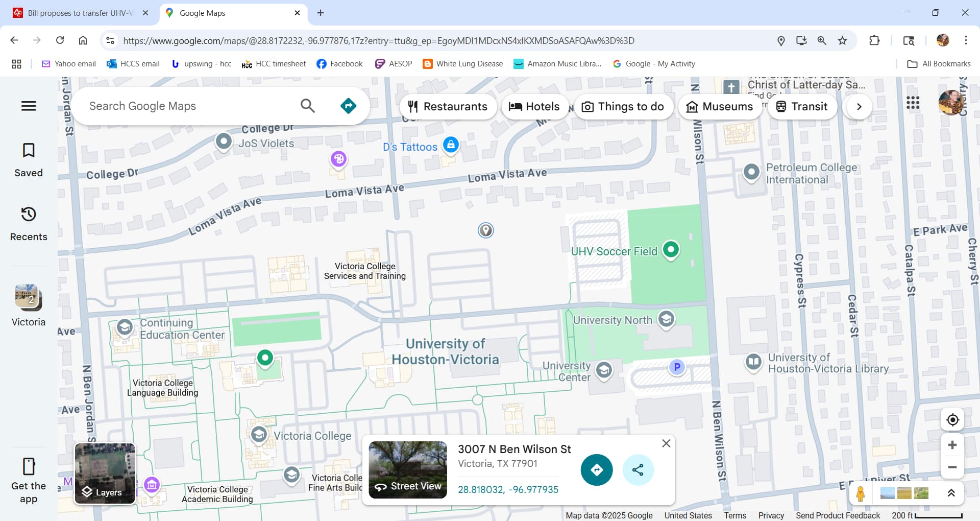Open AESOP bookmark
This screenshot has height=521, width=980.
[x=394, y=64]
